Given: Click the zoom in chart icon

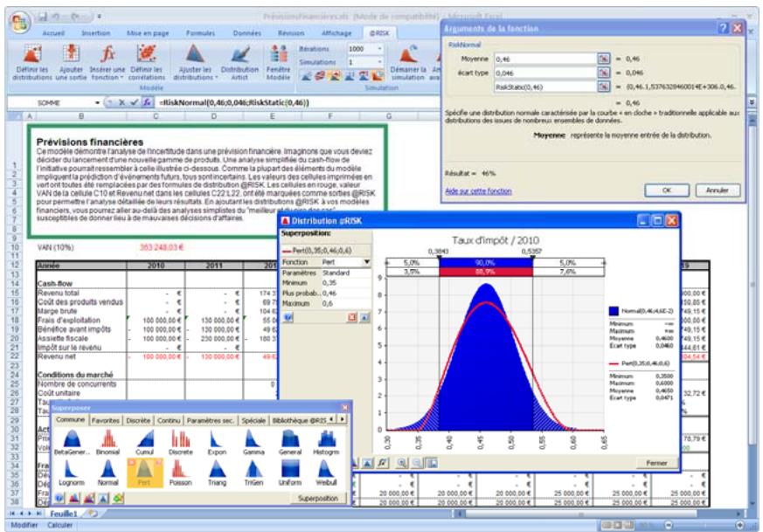Looking at the screenshot, I should [x=403, y=462].
